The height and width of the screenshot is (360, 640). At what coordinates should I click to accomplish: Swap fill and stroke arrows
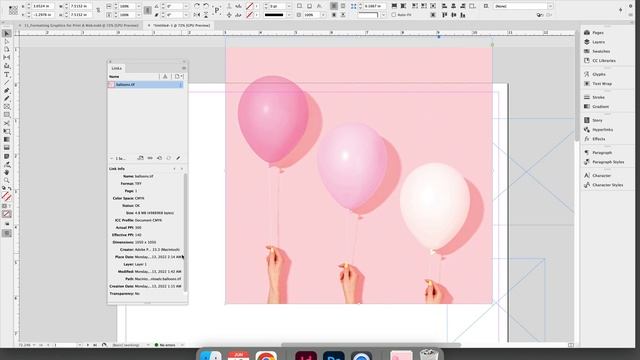pos(10,189)
